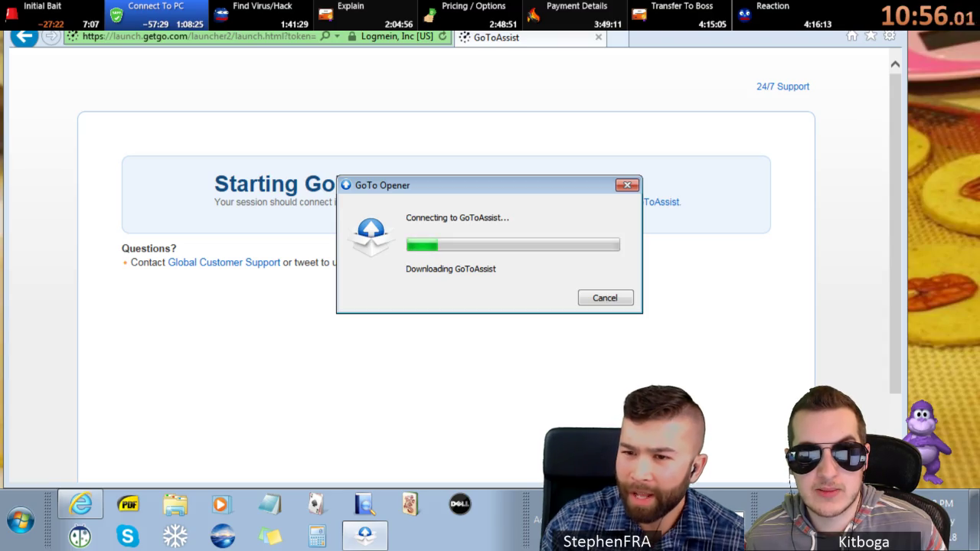Image resolution: width=980 pixels, height=551 pixels.
Task: Click the GoTo Opener download arrow graphic
Action: click(371, 236)
